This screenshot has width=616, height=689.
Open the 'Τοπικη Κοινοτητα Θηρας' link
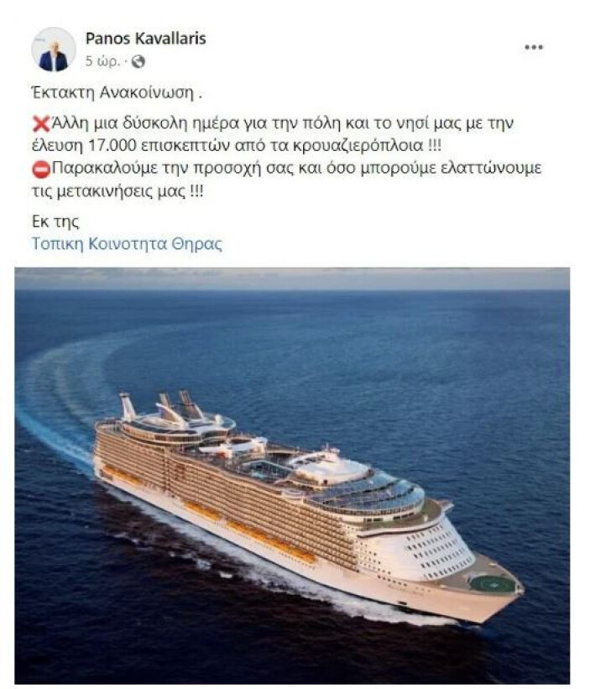tap(127, 244)
